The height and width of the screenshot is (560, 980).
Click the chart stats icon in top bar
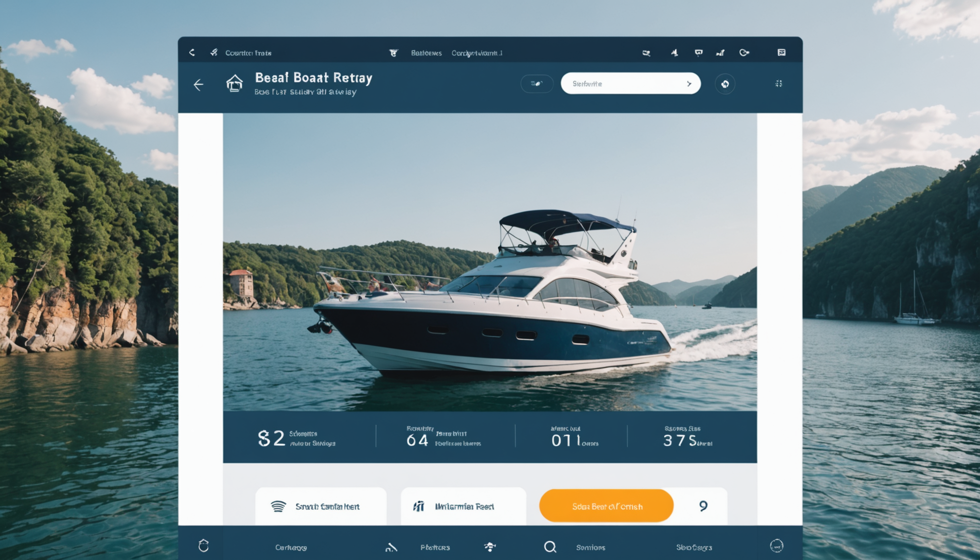tap(720, 52)
